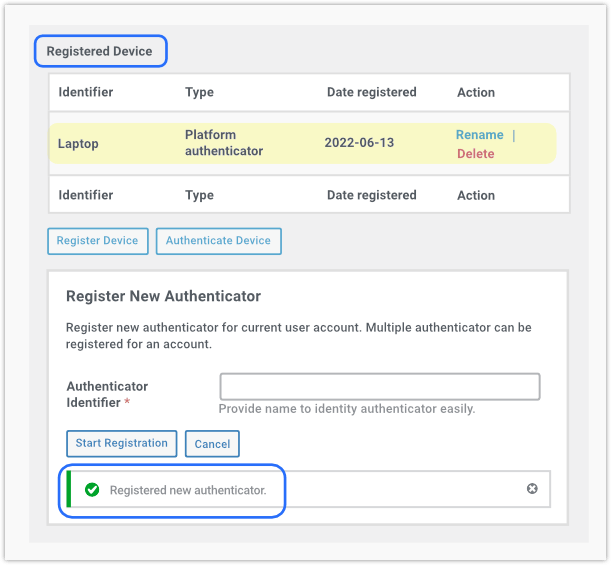Viewport: 611px width, 565px height.
Task: Select the Laptop identifier cell
Action: (78, 143)
